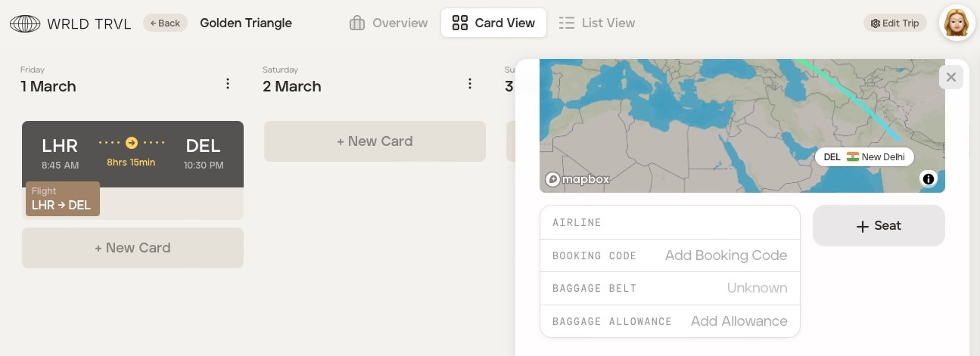Close the flight details panel
The height and width of the screenshot is (356, 980).
[951, 77]
